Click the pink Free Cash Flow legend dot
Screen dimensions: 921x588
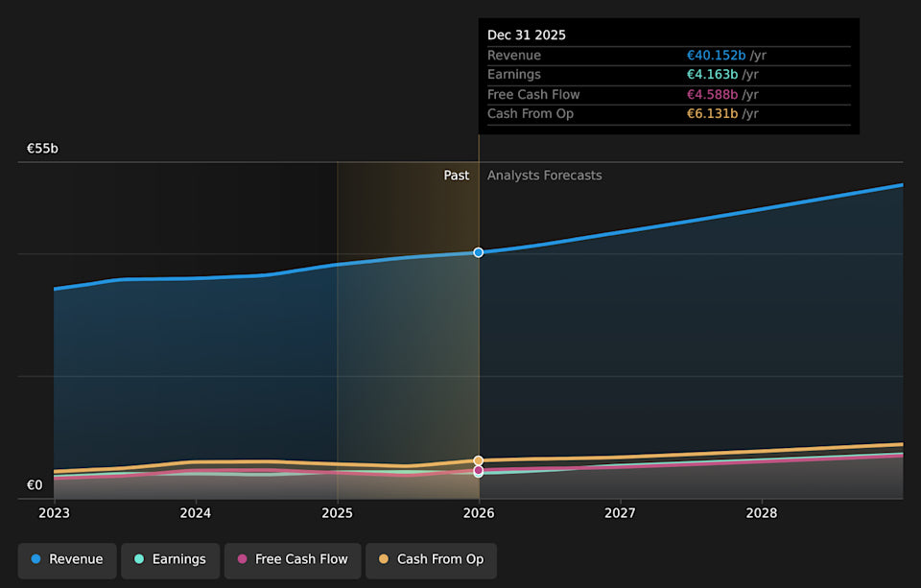[x=242, y=559]
